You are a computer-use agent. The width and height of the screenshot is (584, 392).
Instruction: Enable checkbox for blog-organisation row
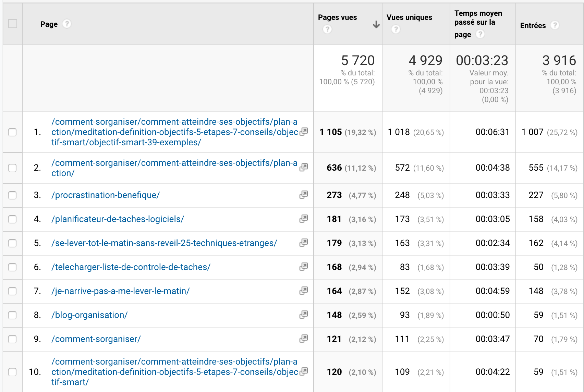pos(12,315)
